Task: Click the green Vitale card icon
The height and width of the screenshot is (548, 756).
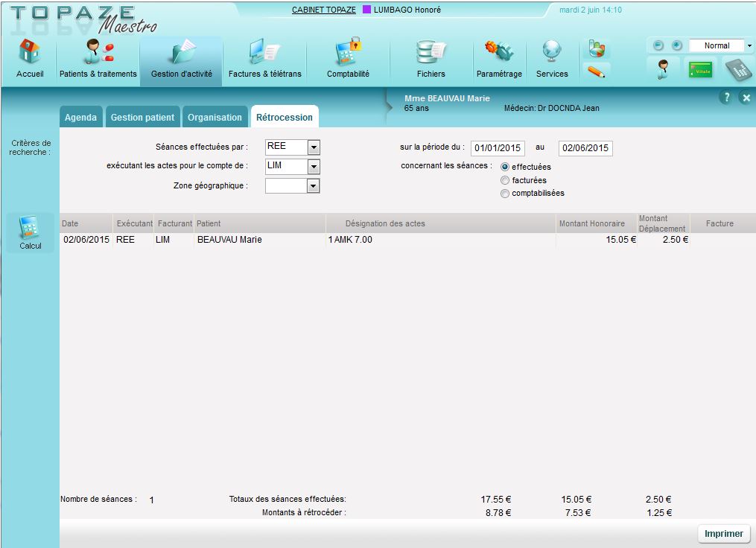Action: click(699, 70)
